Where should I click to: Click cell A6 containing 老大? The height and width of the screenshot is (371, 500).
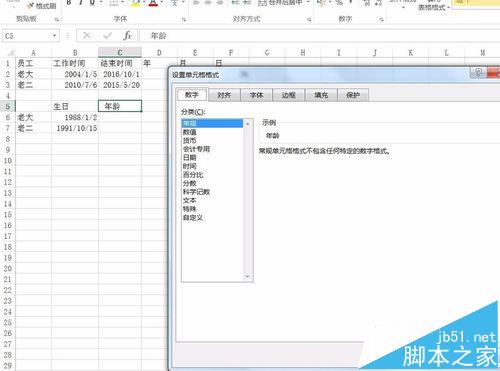(33, 117)
